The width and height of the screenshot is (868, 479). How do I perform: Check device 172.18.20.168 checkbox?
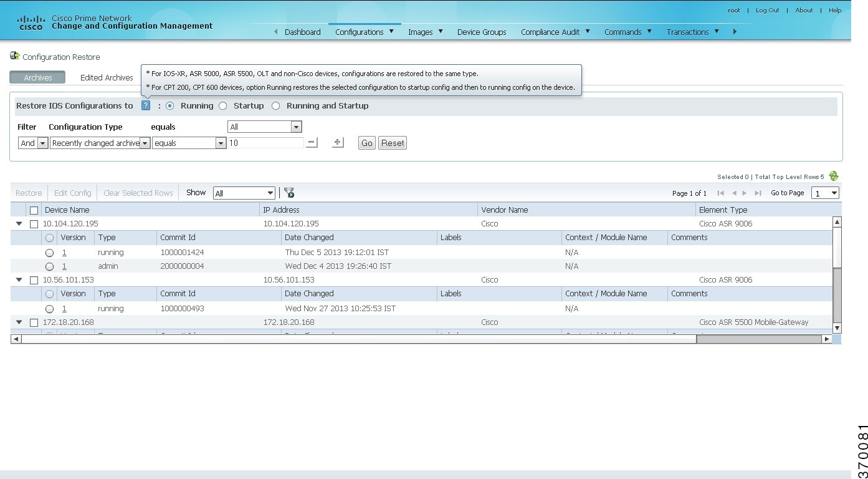pos(34,322)
